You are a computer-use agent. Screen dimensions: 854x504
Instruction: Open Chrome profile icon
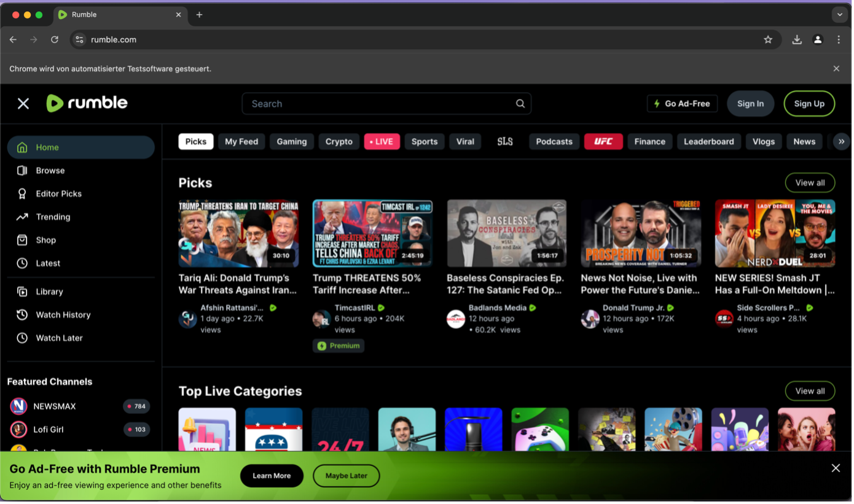pos(818,40)
